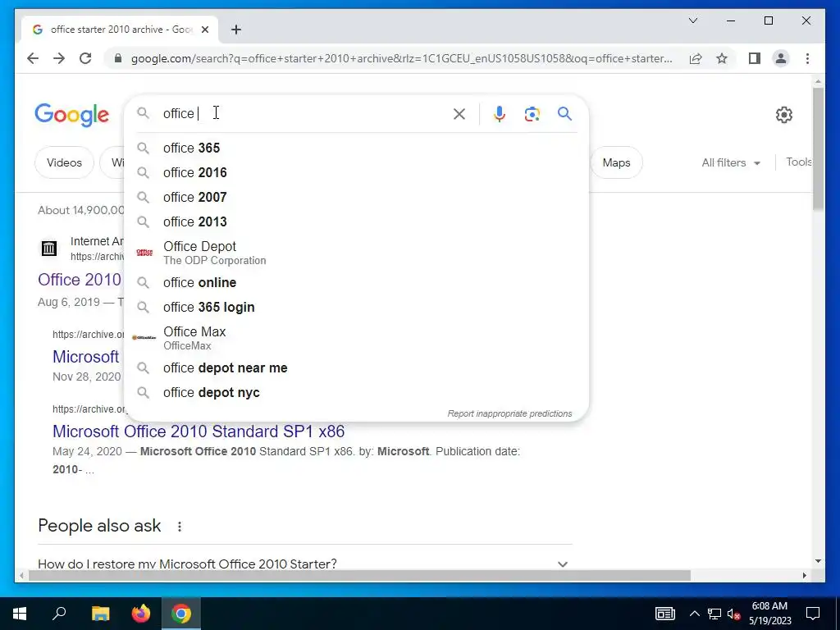840x630 pixels.
Task: Go to Google home via logo
Action: (x=72, y=115)
